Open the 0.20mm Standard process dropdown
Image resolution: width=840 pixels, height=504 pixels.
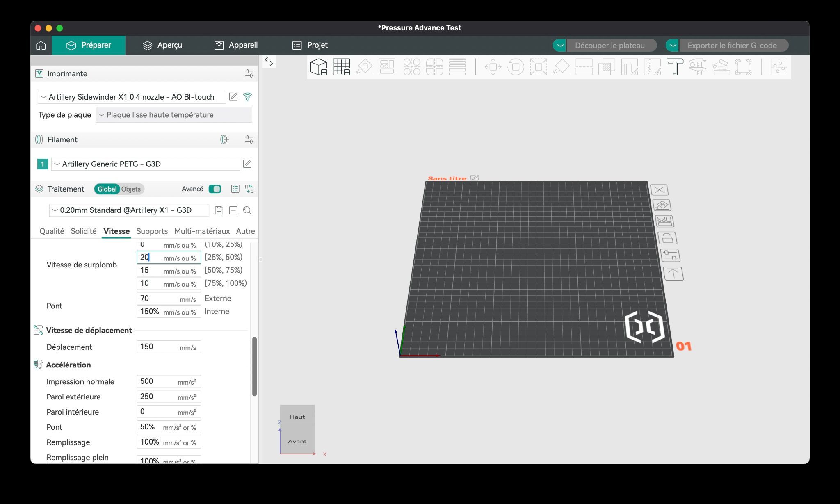tap(129, 210)
